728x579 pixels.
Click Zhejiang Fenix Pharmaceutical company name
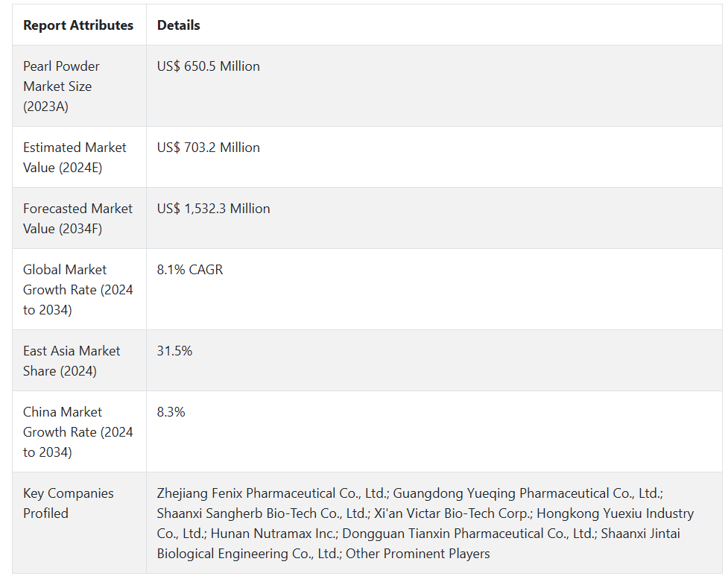pyautogui.click(x=272, y=493)
